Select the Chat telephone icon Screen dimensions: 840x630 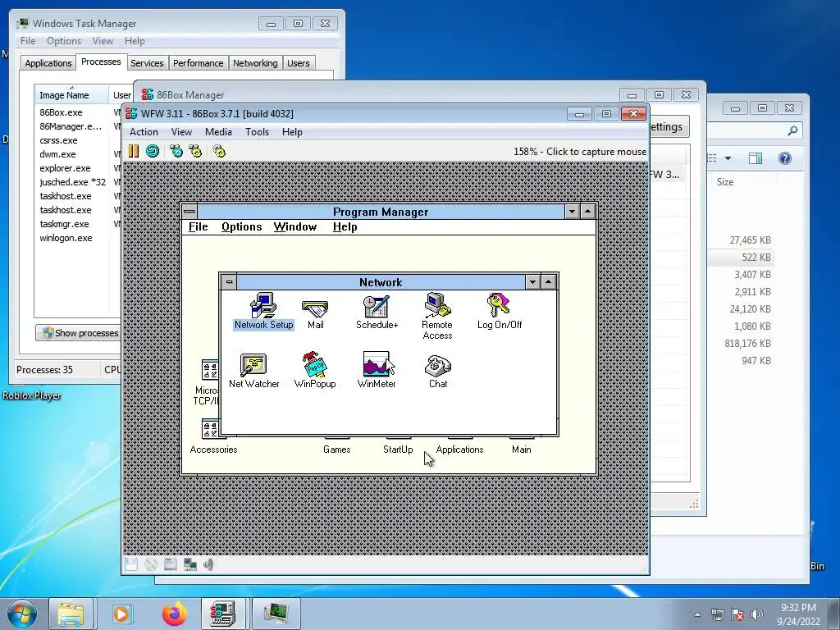point(438,371)
